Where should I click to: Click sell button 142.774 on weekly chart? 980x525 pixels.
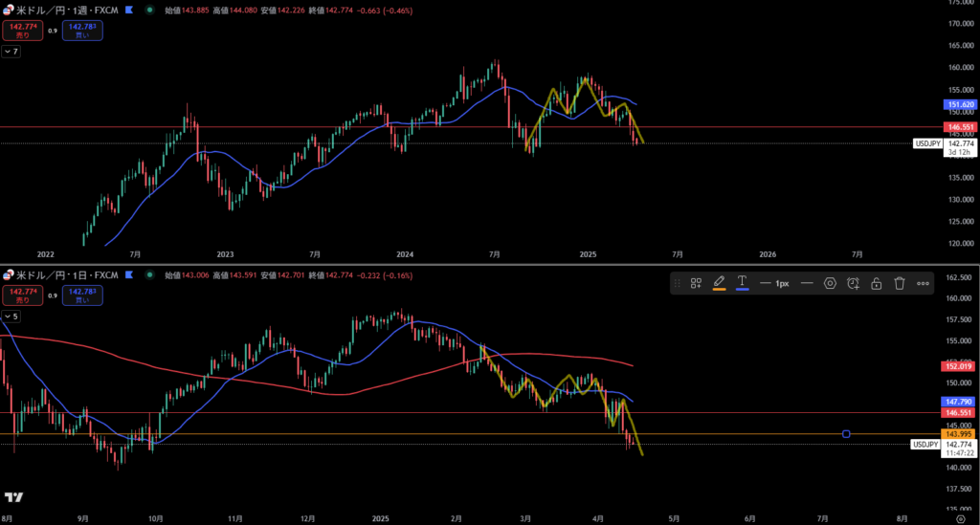(23, 31)
